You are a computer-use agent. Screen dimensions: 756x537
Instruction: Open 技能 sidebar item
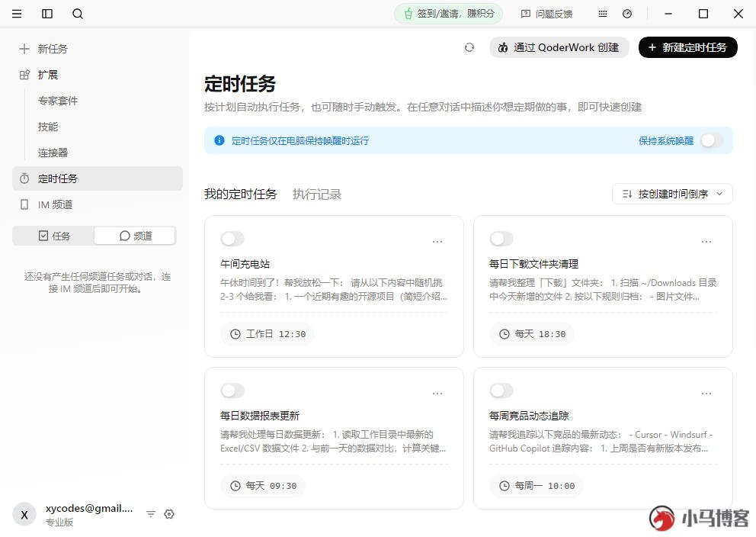48,127
